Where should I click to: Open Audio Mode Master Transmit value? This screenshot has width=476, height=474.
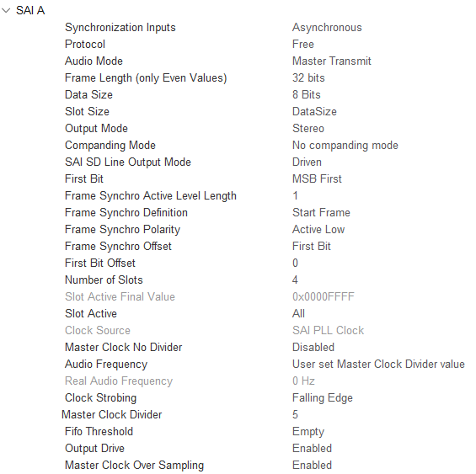(x=331, y=61)
